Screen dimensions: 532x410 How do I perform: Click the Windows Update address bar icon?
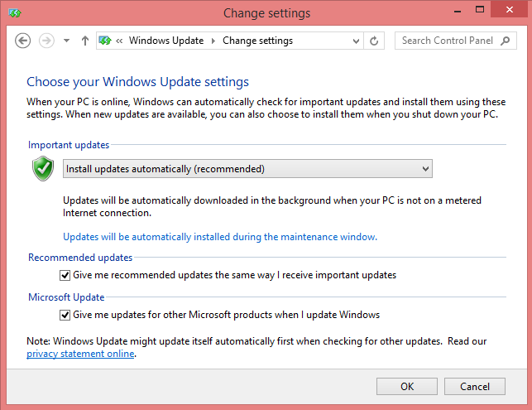[x=106, y=41]
